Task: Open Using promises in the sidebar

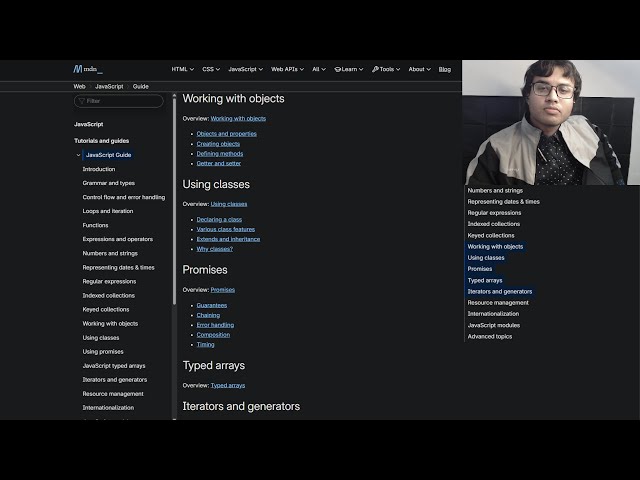Action: pyautogui.click(x=103, y=352)
